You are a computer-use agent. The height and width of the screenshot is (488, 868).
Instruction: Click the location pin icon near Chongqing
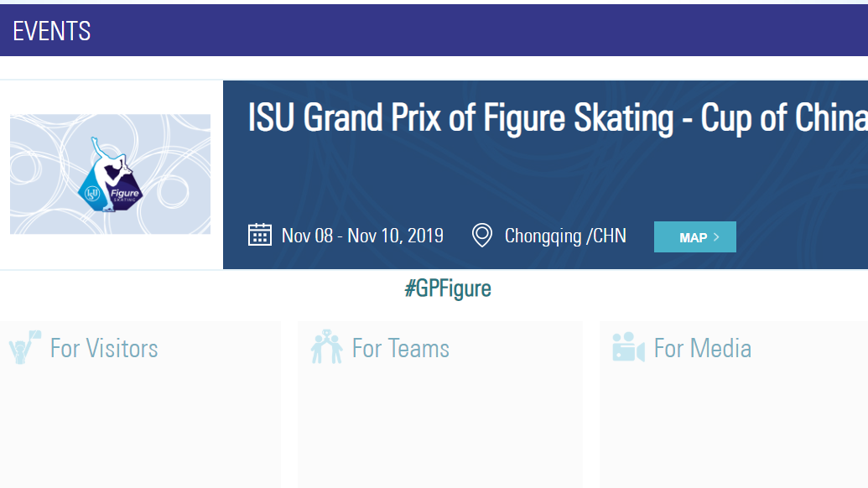coord(481,235)
